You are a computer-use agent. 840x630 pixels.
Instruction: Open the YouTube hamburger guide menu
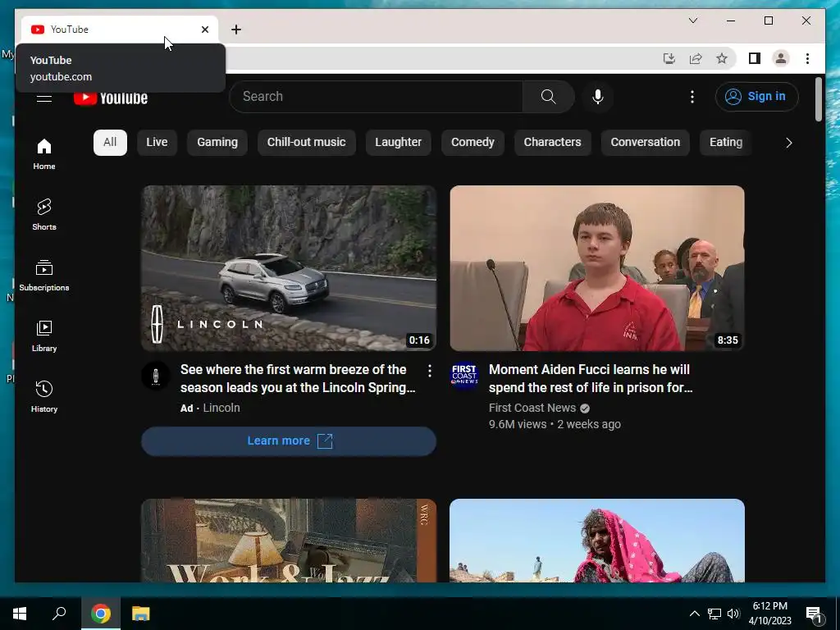(44, 98)
